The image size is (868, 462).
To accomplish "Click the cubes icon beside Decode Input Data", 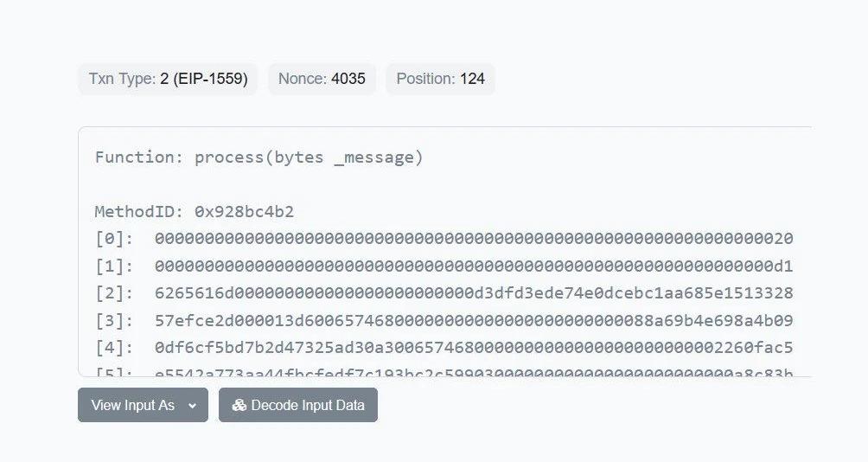I will pos(239,405).
